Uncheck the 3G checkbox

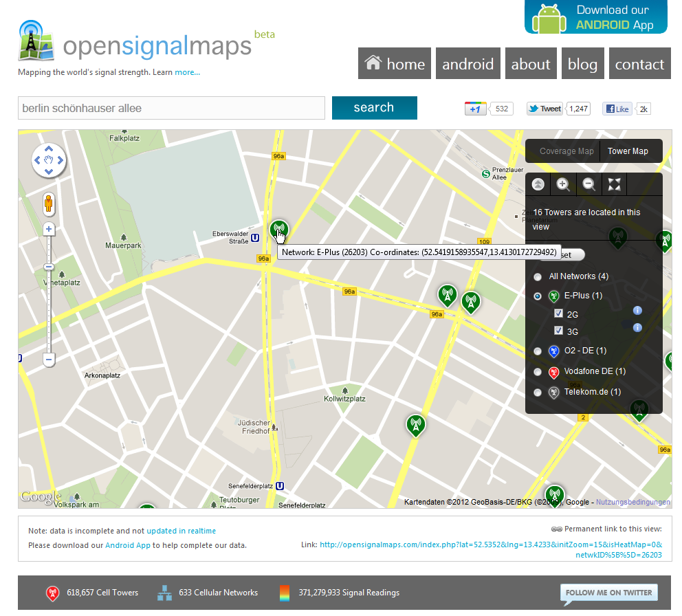pos(559,331)
